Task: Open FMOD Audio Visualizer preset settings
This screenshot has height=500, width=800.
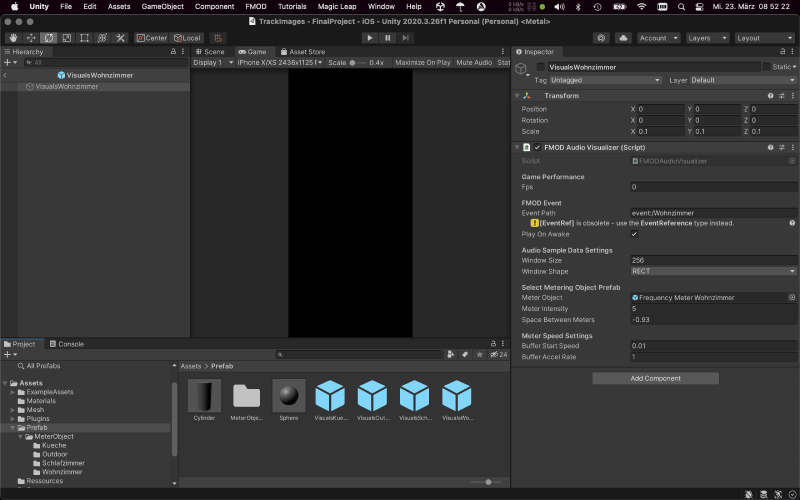Action: pos(782,147)
